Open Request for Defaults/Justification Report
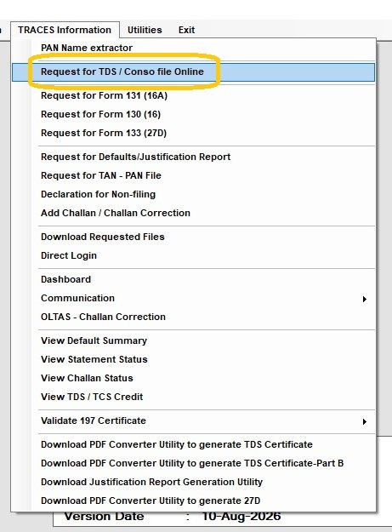 point(194,157)
